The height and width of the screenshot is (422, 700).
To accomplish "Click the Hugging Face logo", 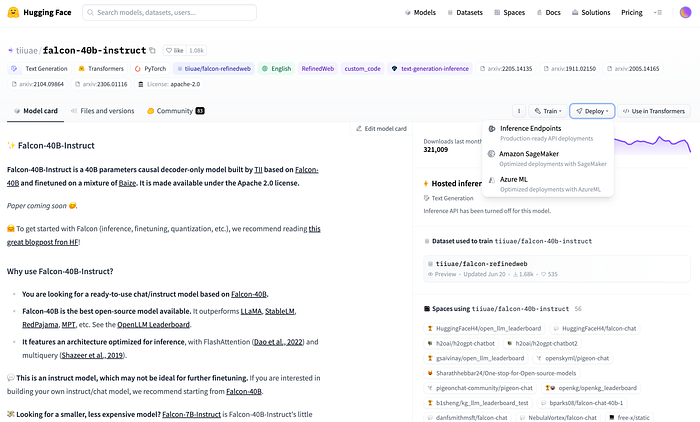I will point(39,13).
